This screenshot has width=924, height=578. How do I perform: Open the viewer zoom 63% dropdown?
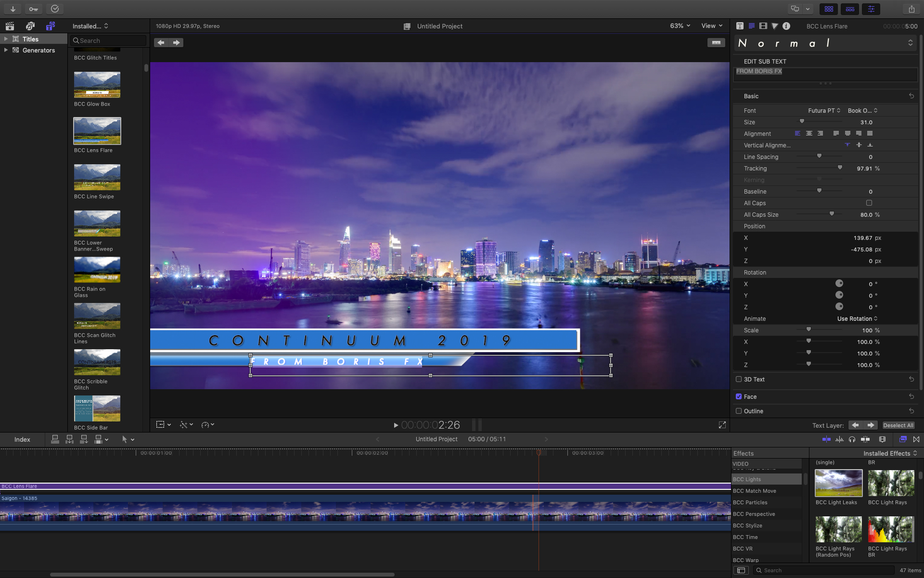coord(680,26)
